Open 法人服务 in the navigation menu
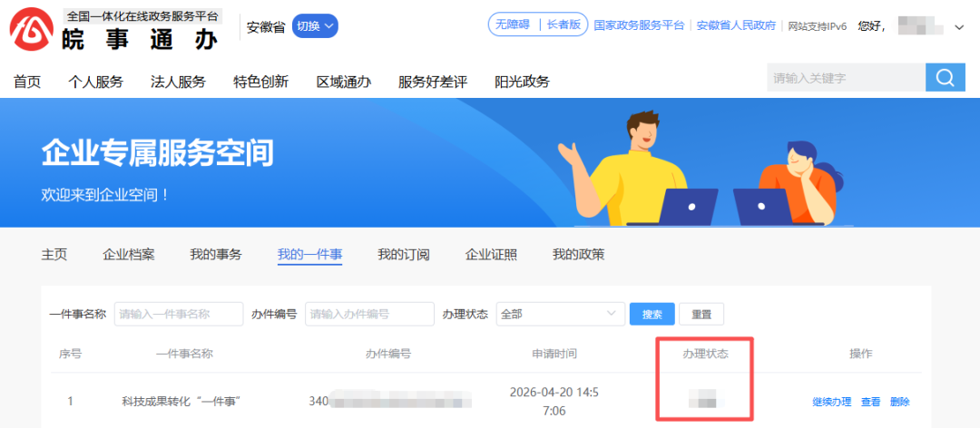 click(x=178, y=82)
